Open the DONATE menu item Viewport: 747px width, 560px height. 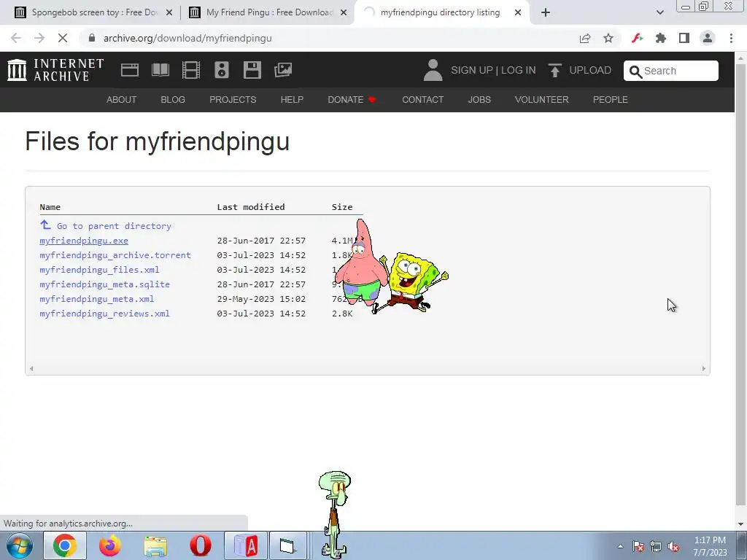tap(352, 99)
